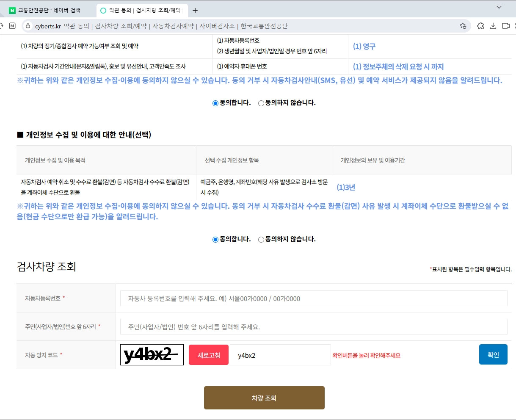Open a new tab with the + button
Screen dimensions: 516x420
point(195,8)
